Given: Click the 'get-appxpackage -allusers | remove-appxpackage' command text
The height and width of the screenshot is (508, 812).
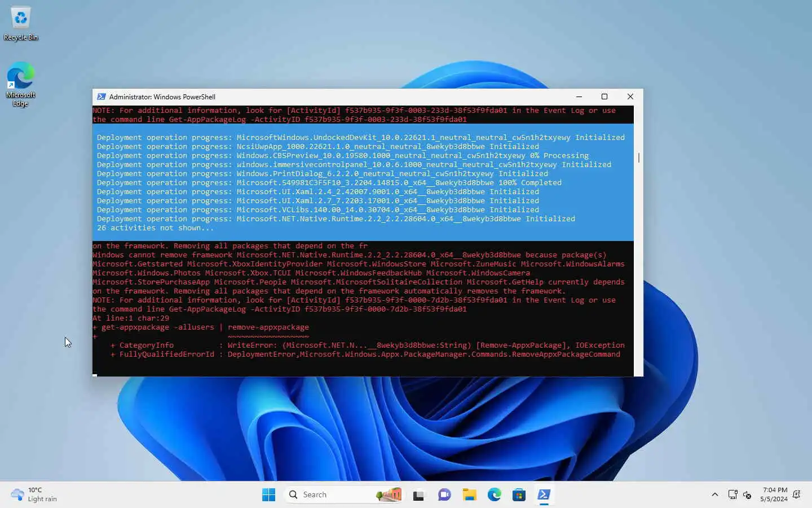Looking at the screenshot, I should (205, 327).
